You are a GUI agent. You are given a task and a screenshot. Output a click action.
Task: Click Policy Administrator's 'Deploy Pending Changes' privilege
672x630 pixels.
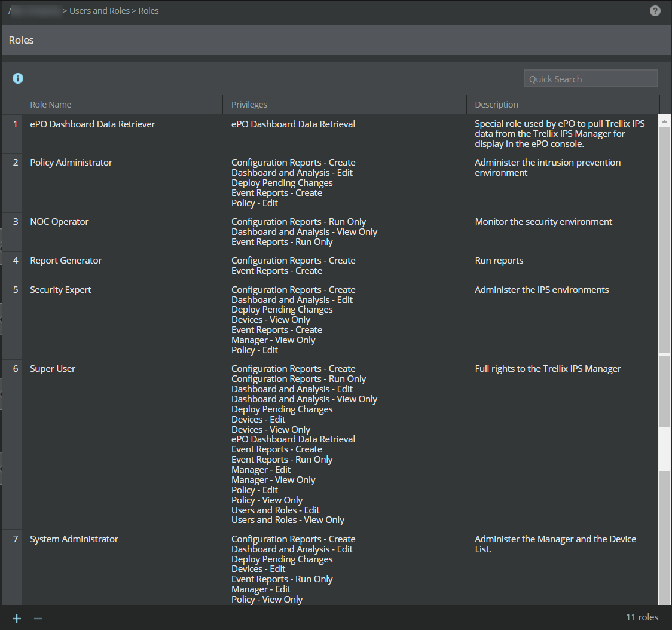[x=282, y=183]
